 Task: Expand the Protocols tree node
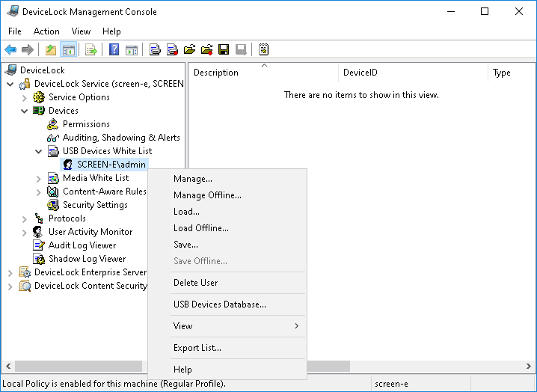click(25, 218)
